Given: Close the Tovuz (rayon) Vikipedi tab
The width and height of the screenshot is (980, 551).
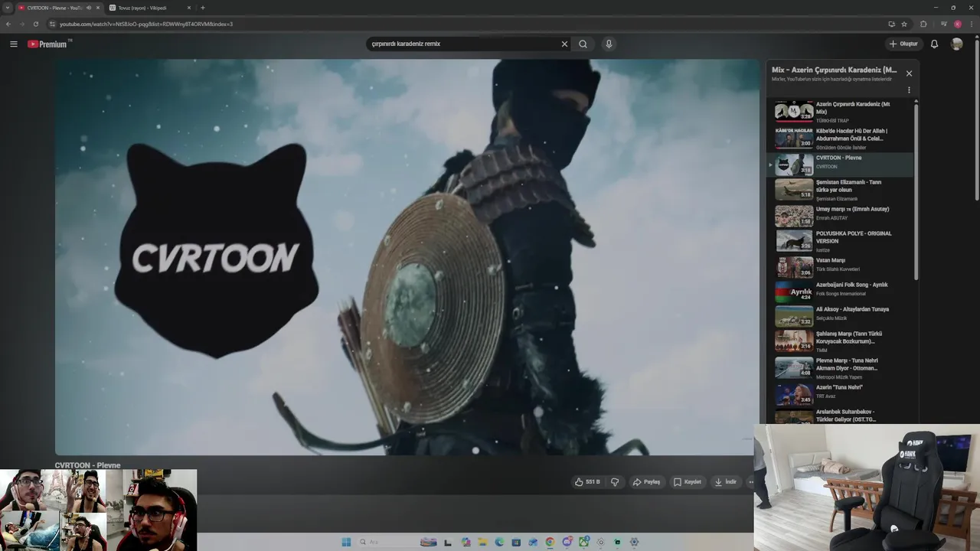Looking at the screenshot, I should point(188,8).
